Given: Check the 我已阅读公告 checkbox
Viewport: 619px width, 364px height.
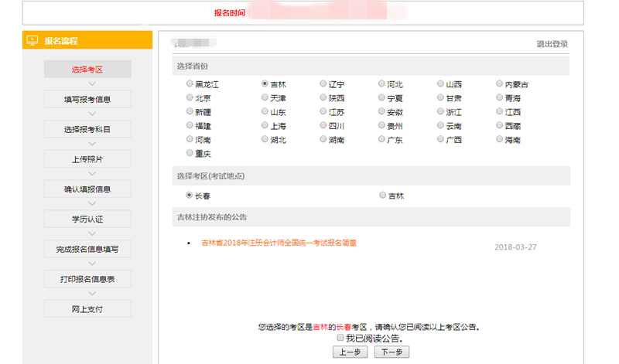Looking at the screenshot, I should [340, 338].
